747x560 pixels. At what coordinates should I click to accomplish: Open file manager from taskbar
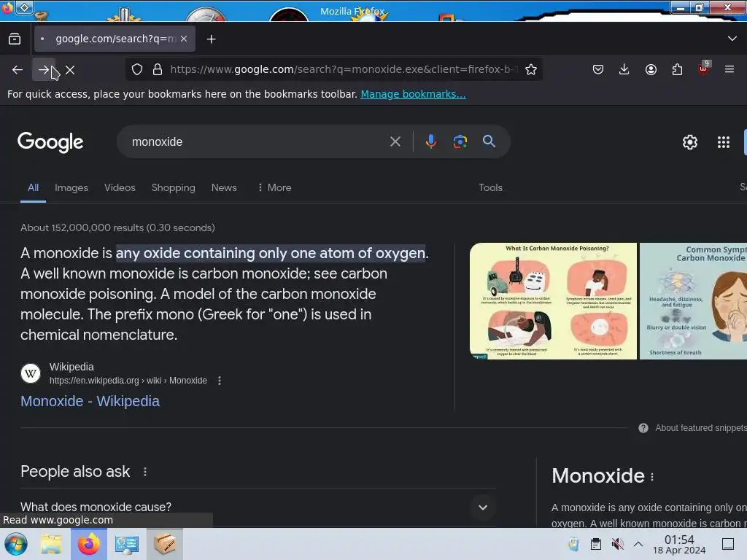[x=51, y=544]
